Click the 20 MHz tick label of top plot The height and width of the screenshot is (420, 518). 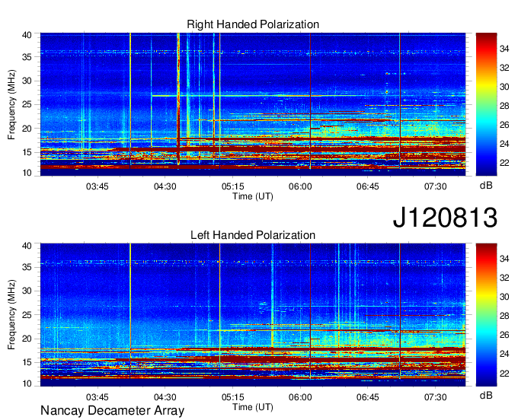[x=27, y=129]
